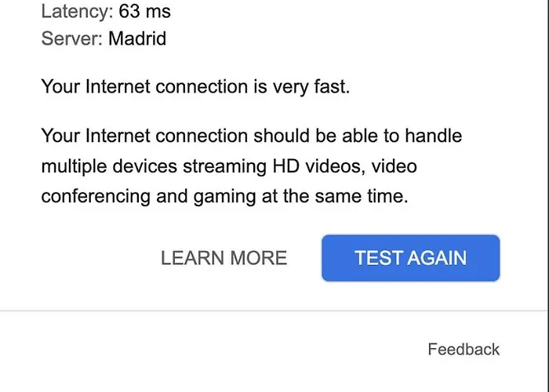Viewport: 549px width, 392px height.
Task: Select the 63 ms latency value
Action: click(x=145, y=12)
